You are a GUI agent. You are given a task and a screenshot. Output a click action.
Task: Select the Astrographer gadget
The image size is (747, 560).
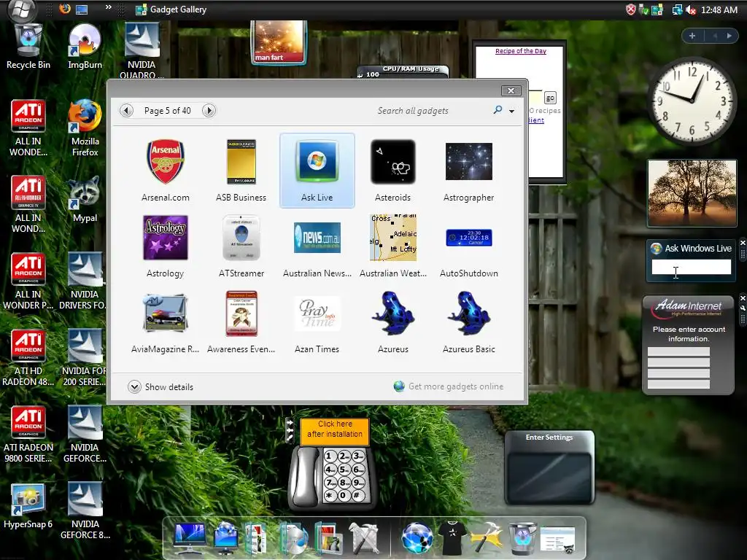[469, 171]
